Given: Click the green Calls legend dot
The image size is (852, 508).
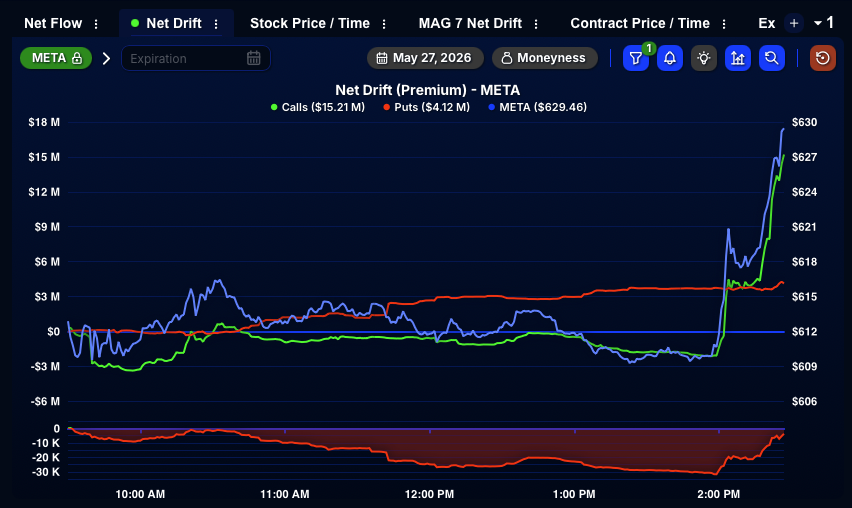Looking at the screenshot, I should [274, 107].
